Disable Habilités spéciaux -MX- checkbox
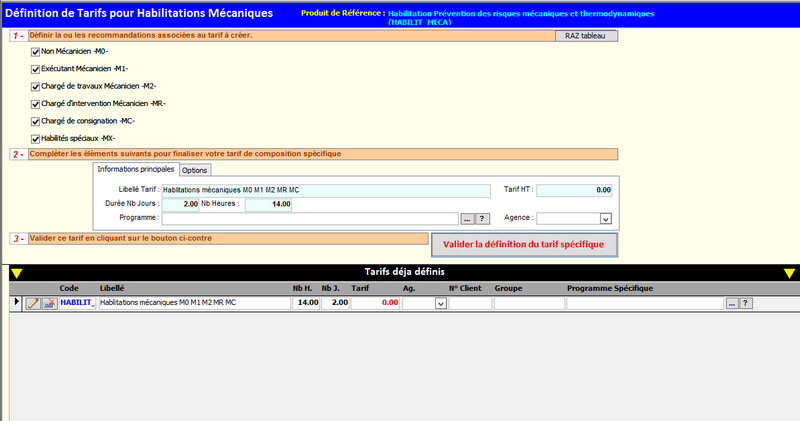 click(x=35, y=137)
